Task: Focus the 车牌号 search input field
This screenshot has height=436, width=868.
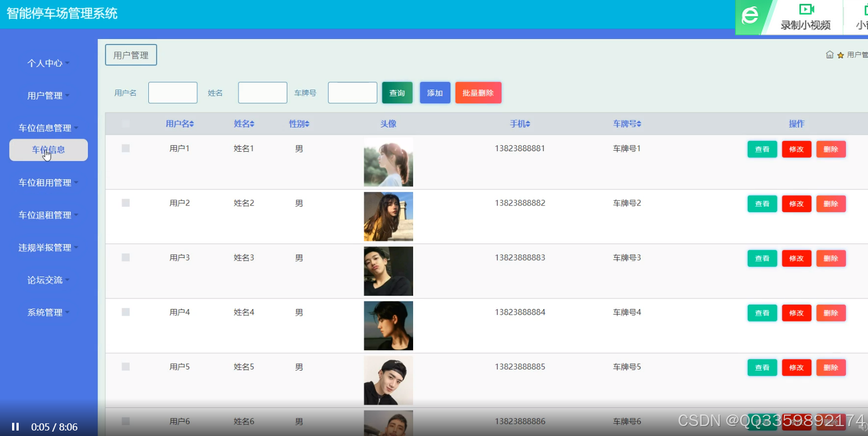Action: 353,93
